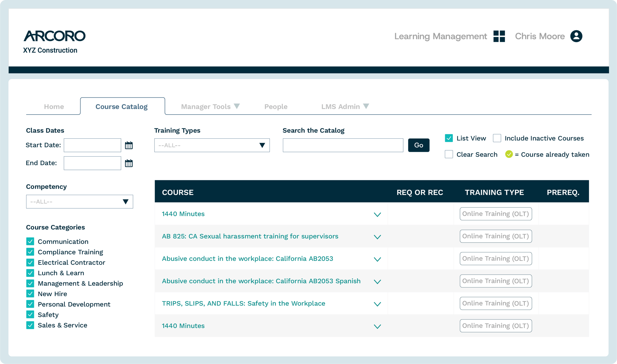
Task: Click Online Training (OLT) badge for AB2053 Spanish
Action: click(x=496, y=281)
